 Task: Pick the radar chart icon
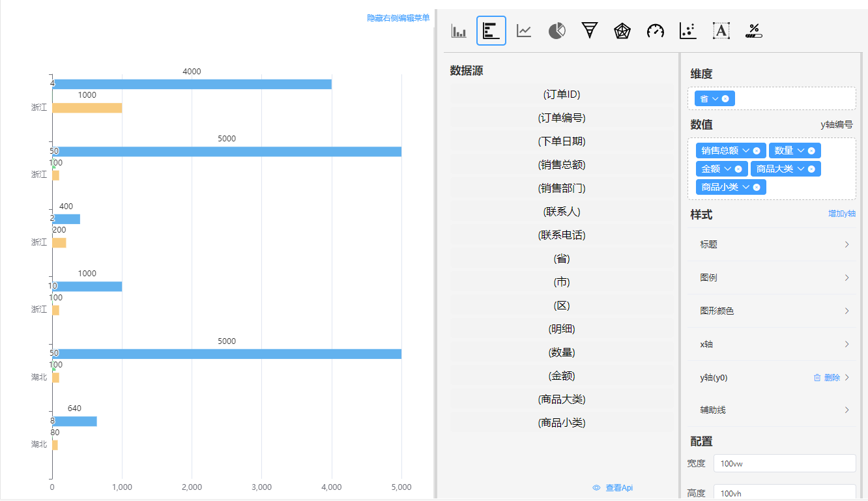tap(622, 31)
